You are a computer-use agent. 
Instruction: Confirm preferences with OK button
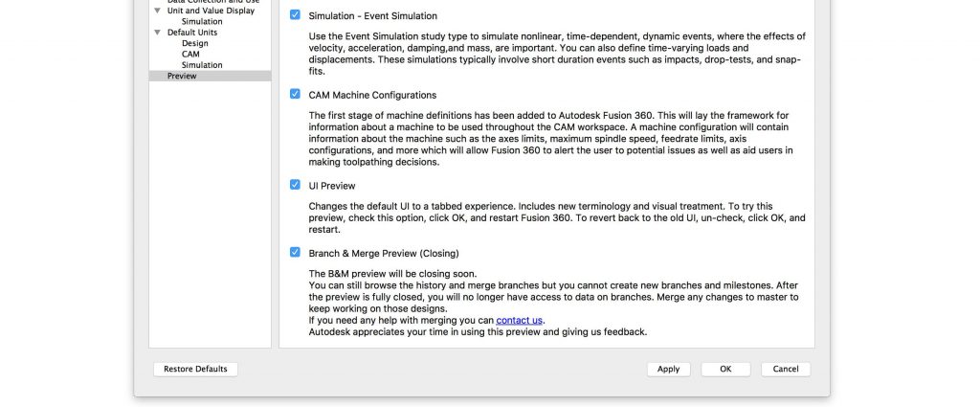click(725, 369)
